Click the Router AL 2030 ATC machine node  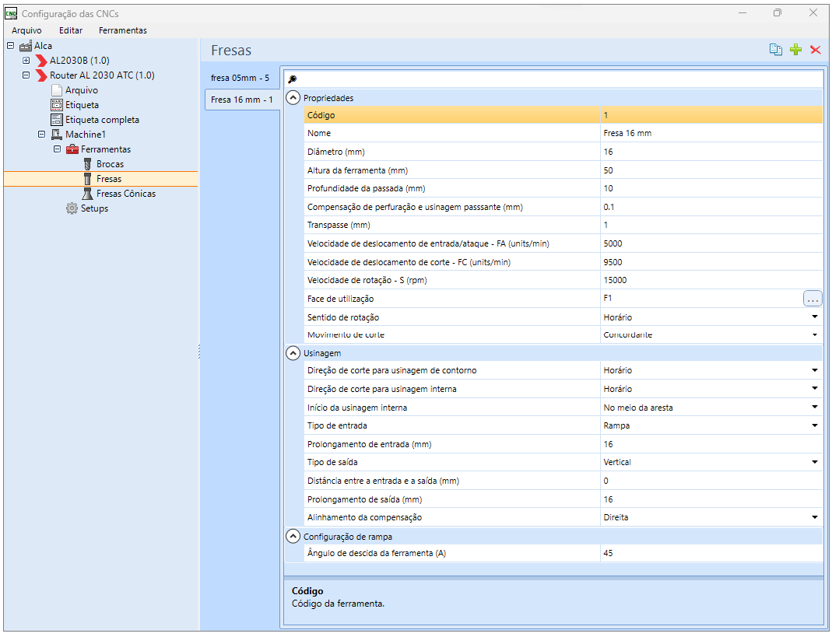click(x=101, y=75)
